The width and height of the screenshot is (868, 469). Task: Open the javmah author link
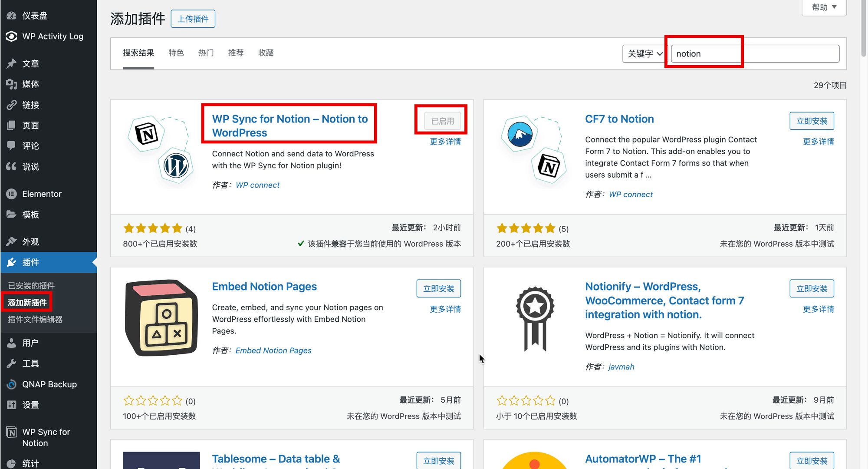[621, 367]
